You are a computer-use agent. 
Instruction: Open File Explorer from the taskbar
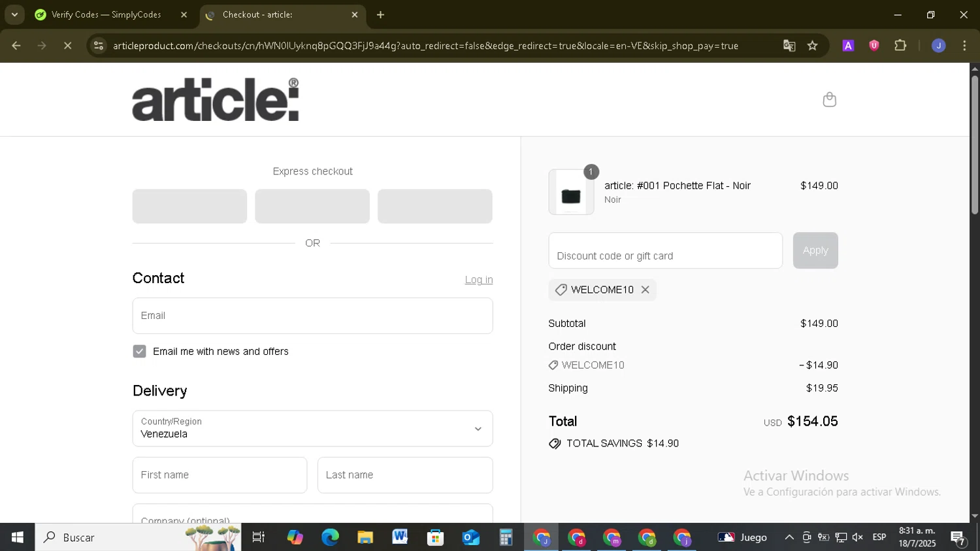(x=365, y=537)
